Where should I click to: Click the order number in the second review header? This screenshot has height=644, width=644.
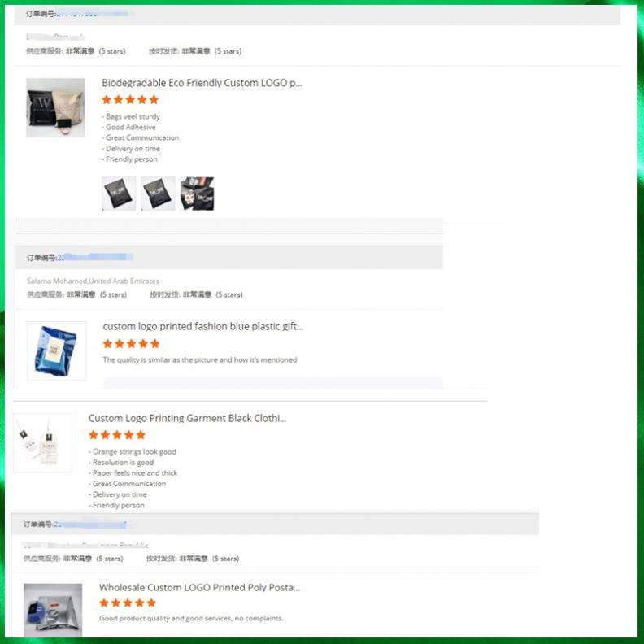(x=95, y=258)
